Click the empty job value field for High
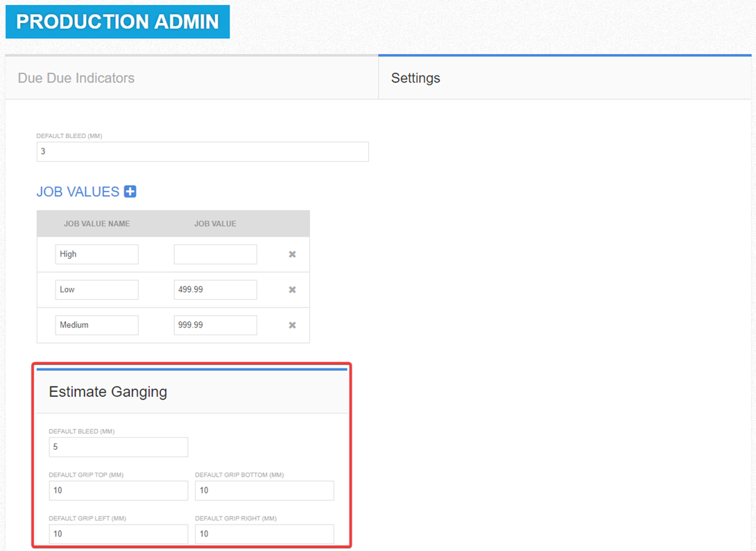 click(216, 254)
